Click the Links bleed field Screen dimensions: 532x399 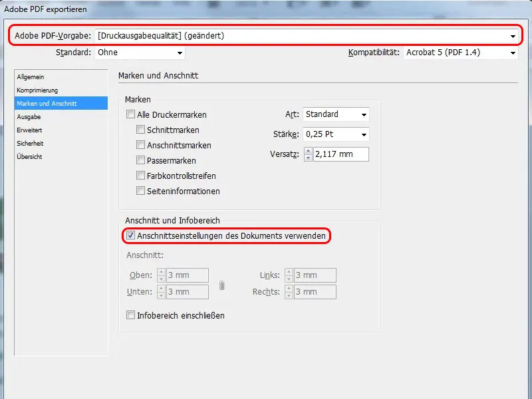pos(315,275)
